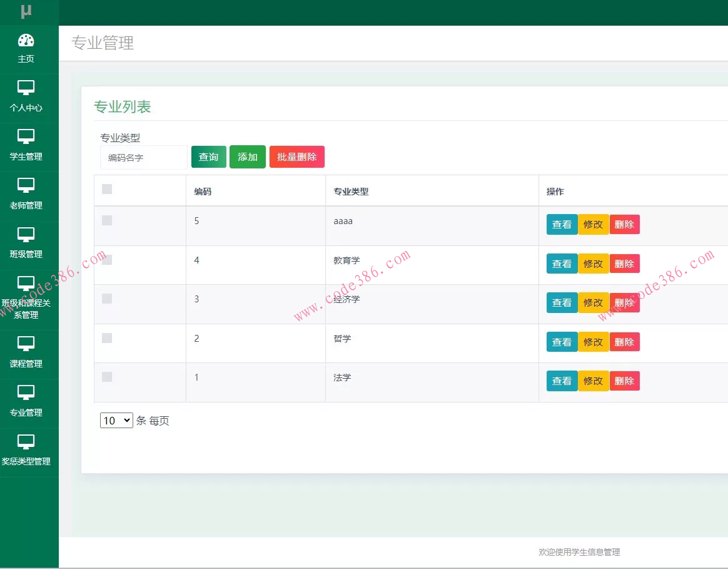This screenshot has width=728, height=569.
Task: Open the 10 条每页 page size dropdown
Action: pyautogui.click(x=116, y=420)
